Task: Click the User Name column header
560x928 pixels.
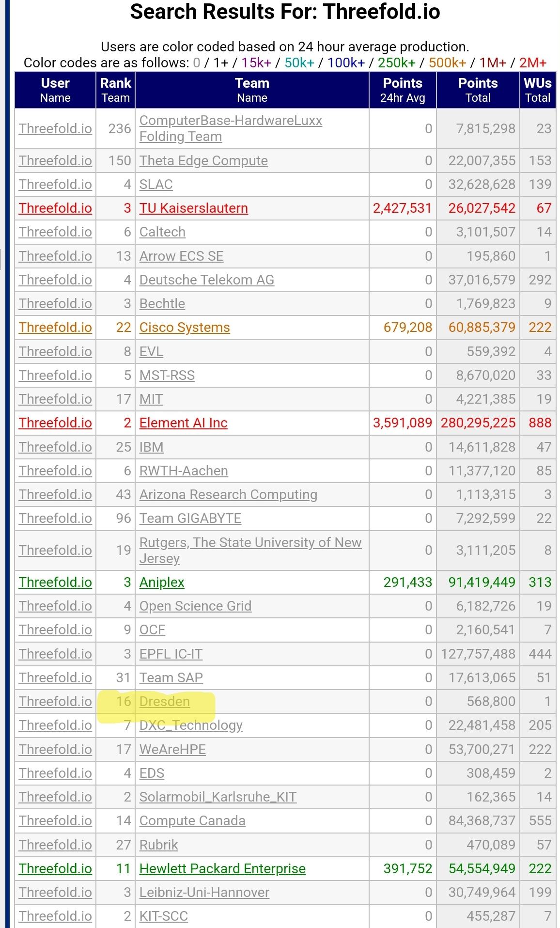Action: [x=55, y=90]
